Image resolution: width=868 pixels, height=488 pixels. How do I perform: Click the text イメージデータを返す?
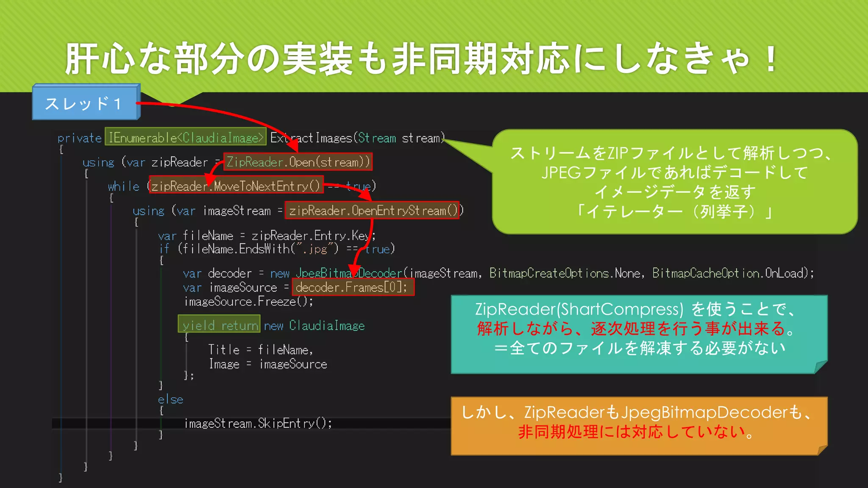coord(674,192)
